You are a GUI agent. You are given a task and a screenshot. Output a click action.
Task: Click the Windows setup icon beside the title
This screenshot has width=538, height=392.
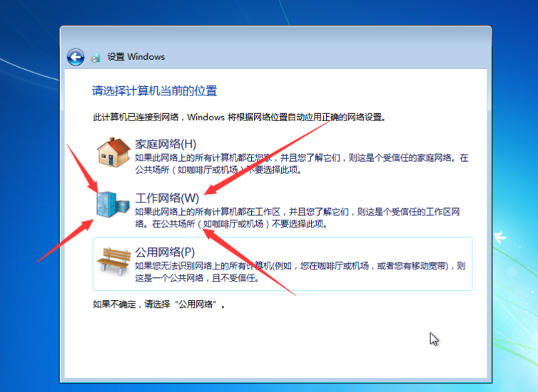96,57
